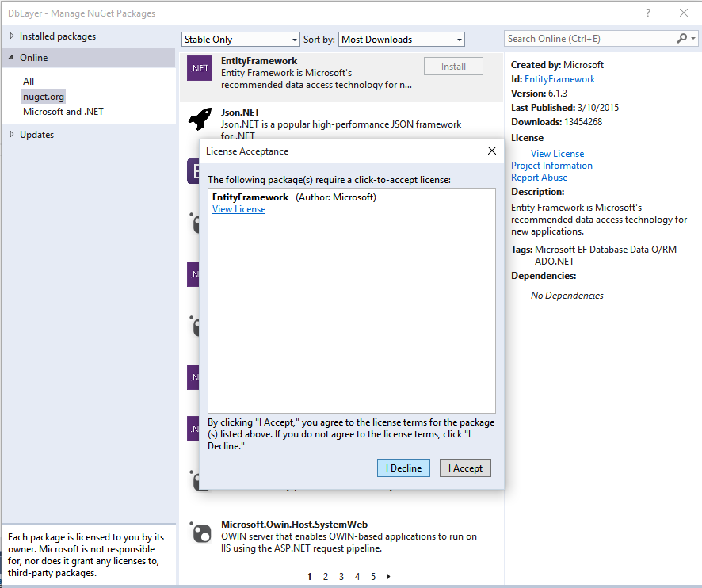This screenshot has width=702, height=588.
Task: Open View License link in details pane
Action: click(x=557, y=154)
